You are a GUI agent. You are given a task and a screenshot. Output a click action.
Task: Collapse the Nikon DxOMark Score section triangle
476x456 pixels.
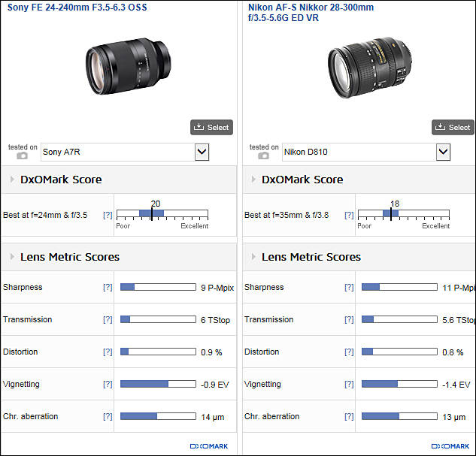(x=253, y=180)
